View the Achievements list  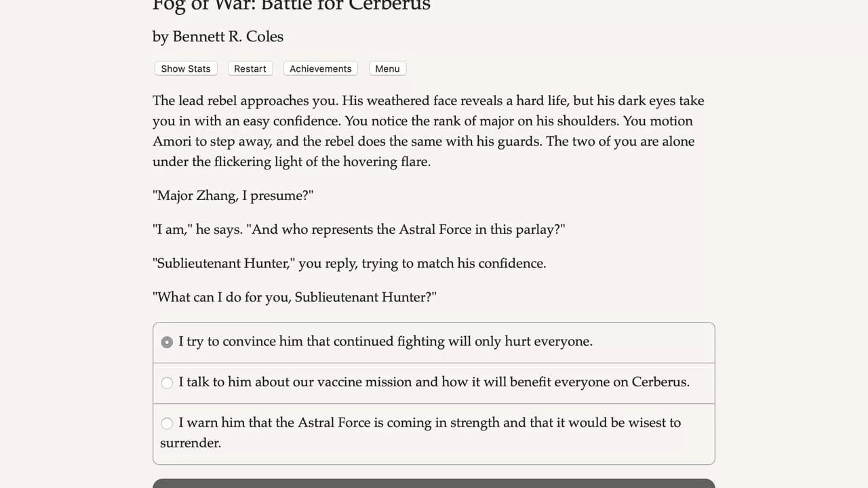tap(321, 68)
